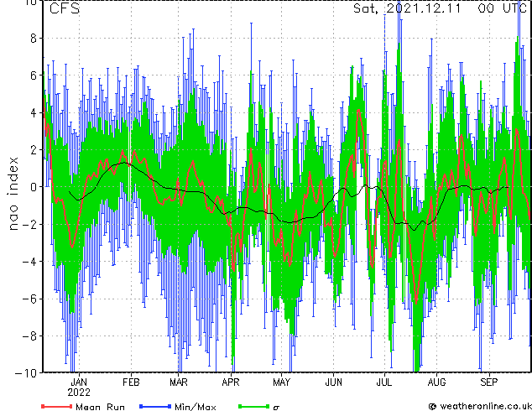Click the MAY month label

click(282, 382)
